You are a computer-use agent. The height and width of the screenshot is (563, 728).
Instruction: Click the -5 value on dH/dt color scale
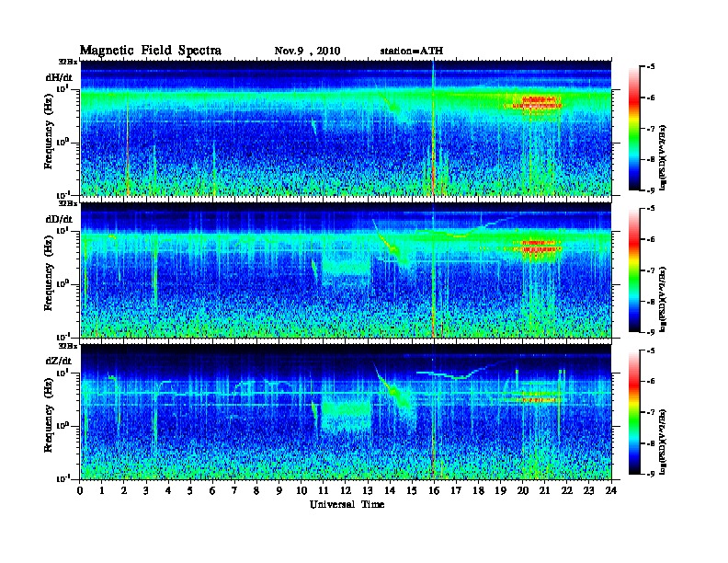pyautogui.click(x=650, y=67)
